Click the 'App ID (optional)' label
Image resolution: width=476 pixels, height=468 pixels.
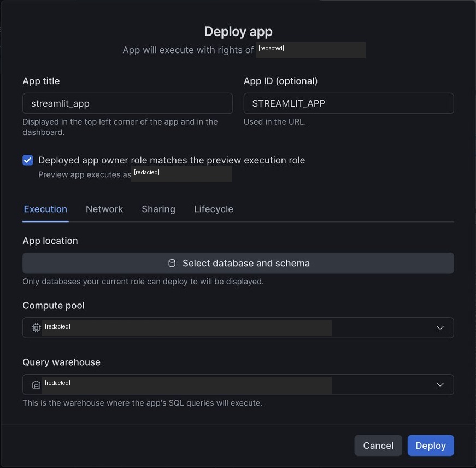click(280, 81)
